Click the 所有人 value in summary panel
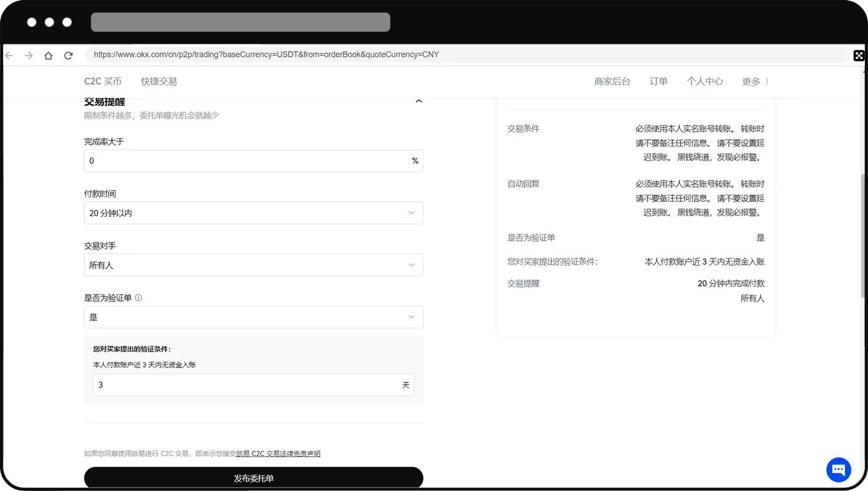Image resolution: width=868 pixels, height=491 pixels. pyautogui.click(x=752, y=298)
